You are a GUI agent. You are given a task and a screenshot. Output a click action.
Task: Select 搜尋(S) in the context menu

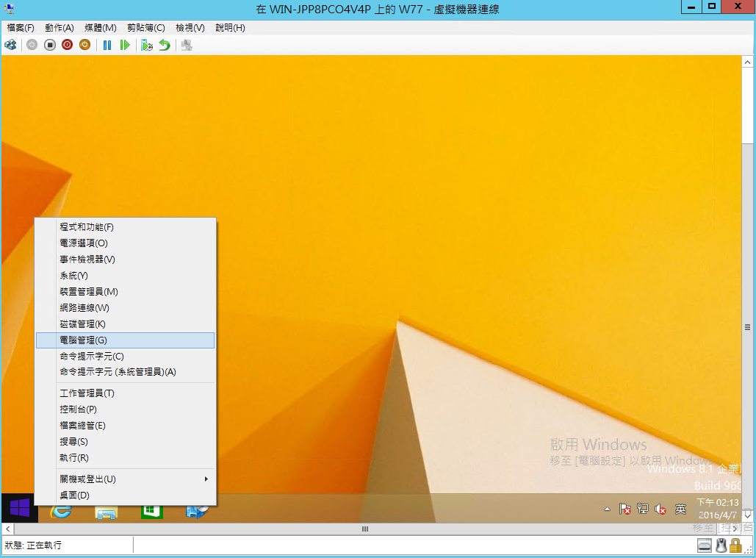(x=126, y=442)
